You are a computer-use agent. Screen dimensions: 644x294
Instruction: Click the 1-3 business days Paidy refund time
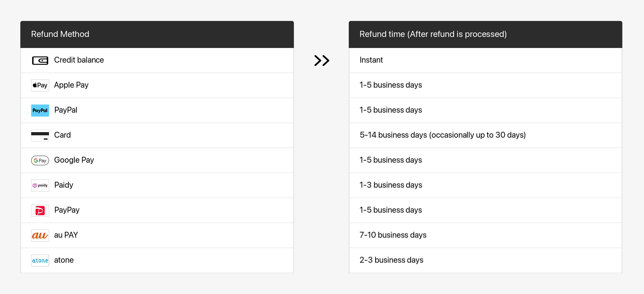(x=391, y=185)
